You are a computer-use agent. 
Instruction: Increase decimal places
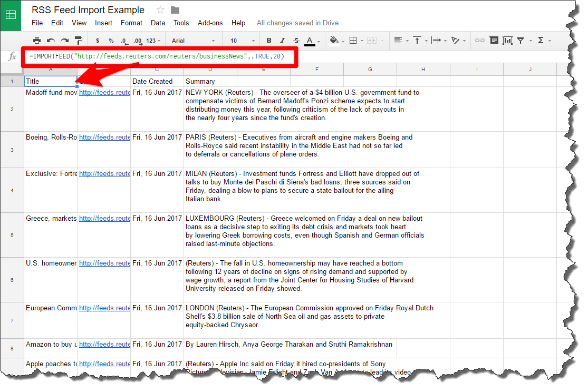tap(138, 41)
